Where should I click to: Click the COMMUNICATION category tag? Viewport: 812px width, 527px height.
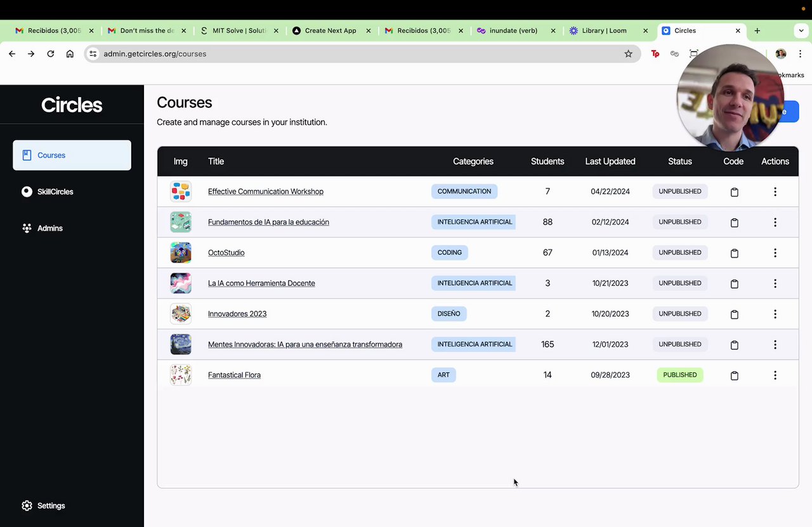coord(464,192)
